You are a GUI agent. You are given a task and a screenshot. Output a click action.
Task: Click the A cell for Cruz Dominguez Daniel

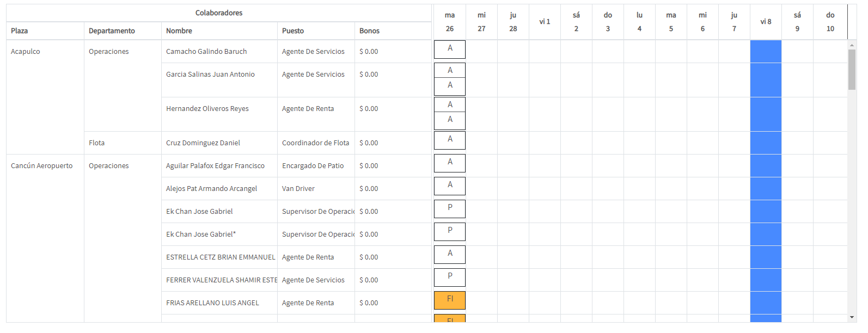click(x=449, y=140)
